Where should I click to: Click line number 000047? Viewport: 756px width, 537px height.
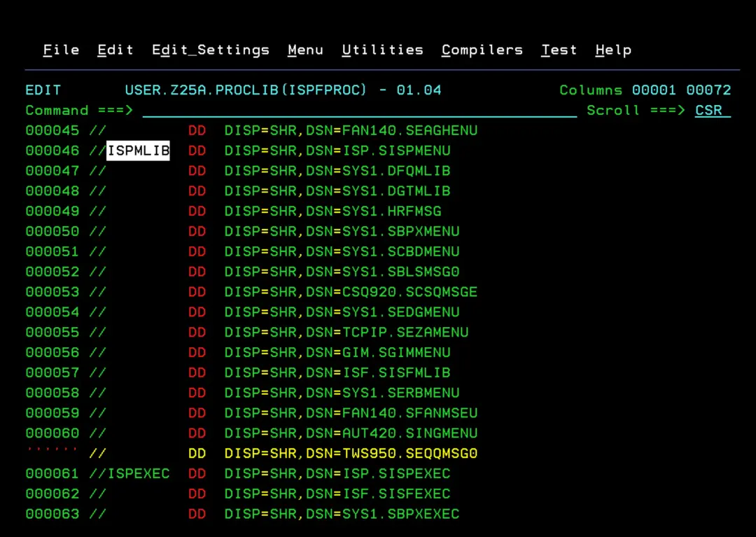(52, 171)
